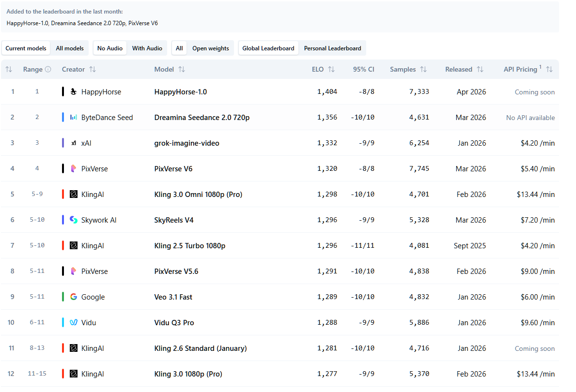Click the ByteDance Seed creator name
Screen dimensions: 576x392
[x=107, y=118]
